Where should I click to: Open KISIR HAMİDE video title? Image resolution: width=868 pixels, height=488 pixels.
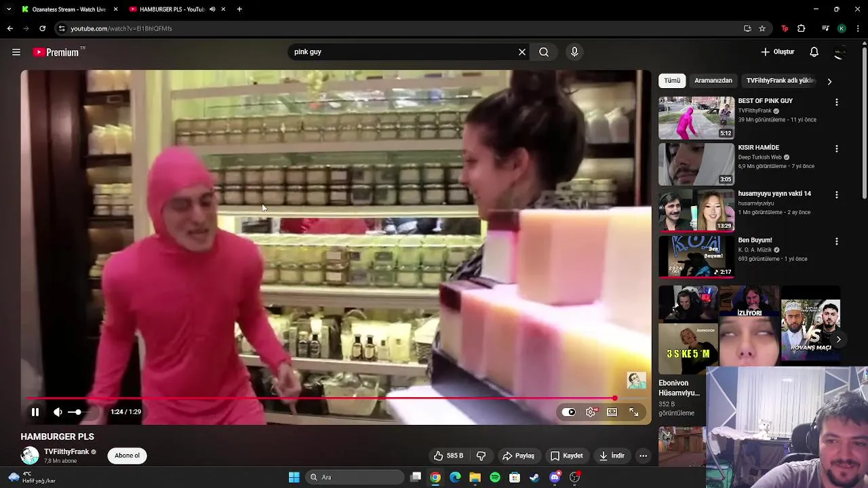758,147
